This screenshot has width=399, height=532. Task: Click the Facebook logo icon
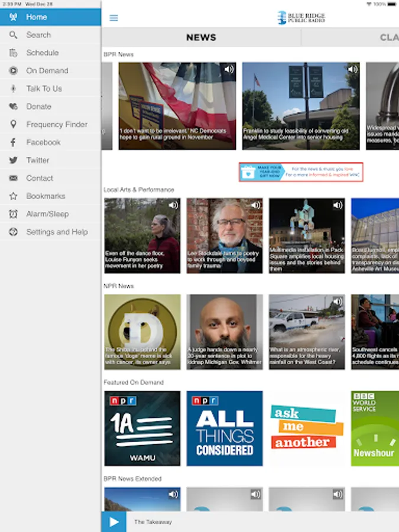(13, 142)
